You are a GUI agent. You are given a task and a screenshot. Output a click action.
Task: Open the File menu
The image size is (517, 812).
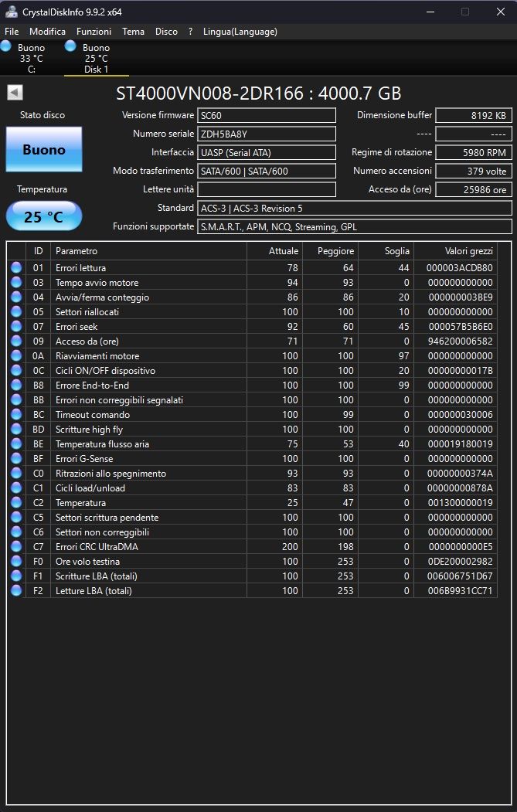12,32
